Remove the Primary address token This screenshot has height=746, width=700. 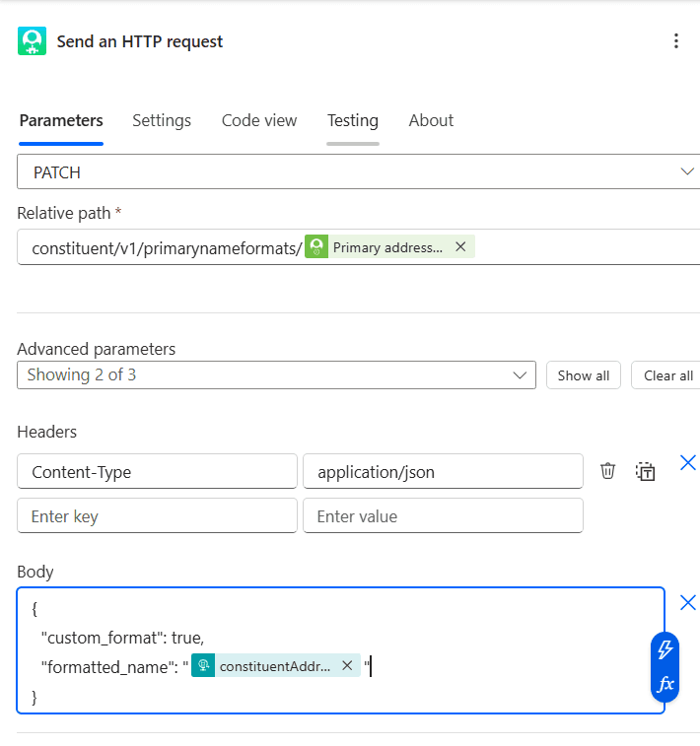pyautogui.click(x=460, y=246)
